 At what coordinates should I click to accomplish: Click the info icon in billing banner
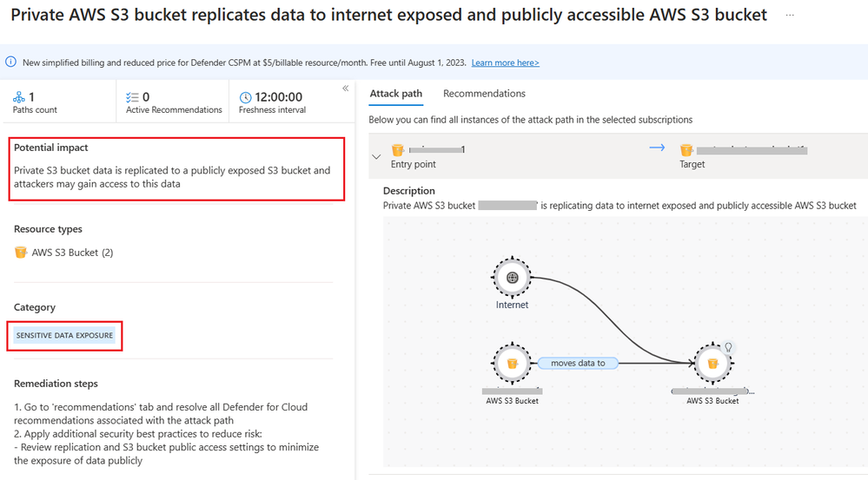tap(11, 62)
